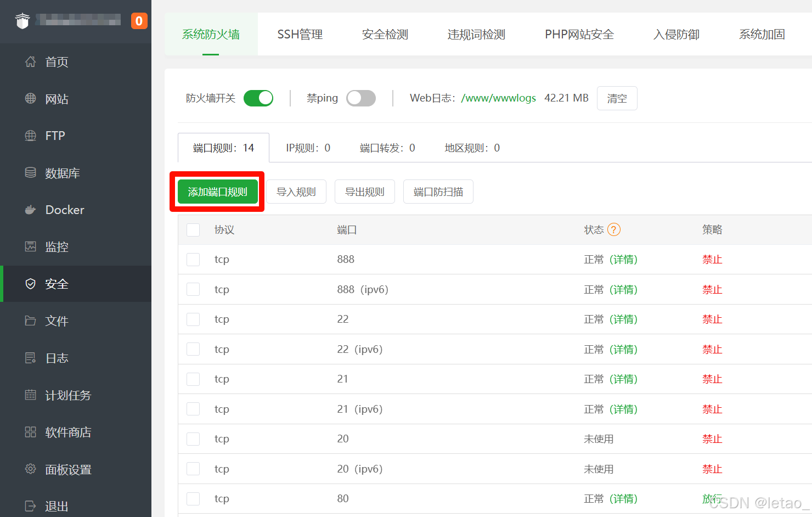Click the monitor chart icon beside 监控
812x517 pixels.
[31, 246]
